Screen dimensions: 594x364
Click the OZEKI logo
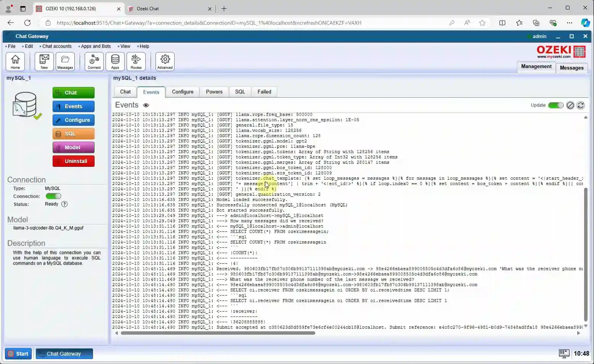coord(561,52)
